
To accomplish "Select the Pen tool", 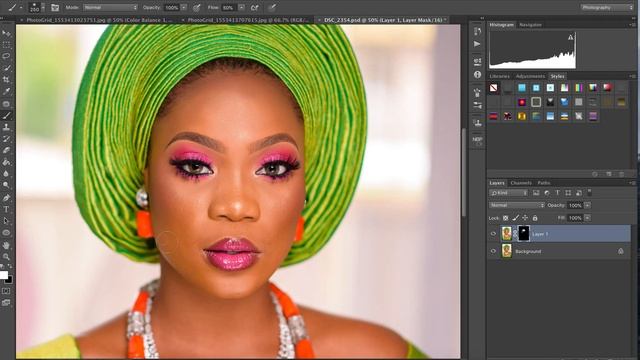I will pos(6,198).
